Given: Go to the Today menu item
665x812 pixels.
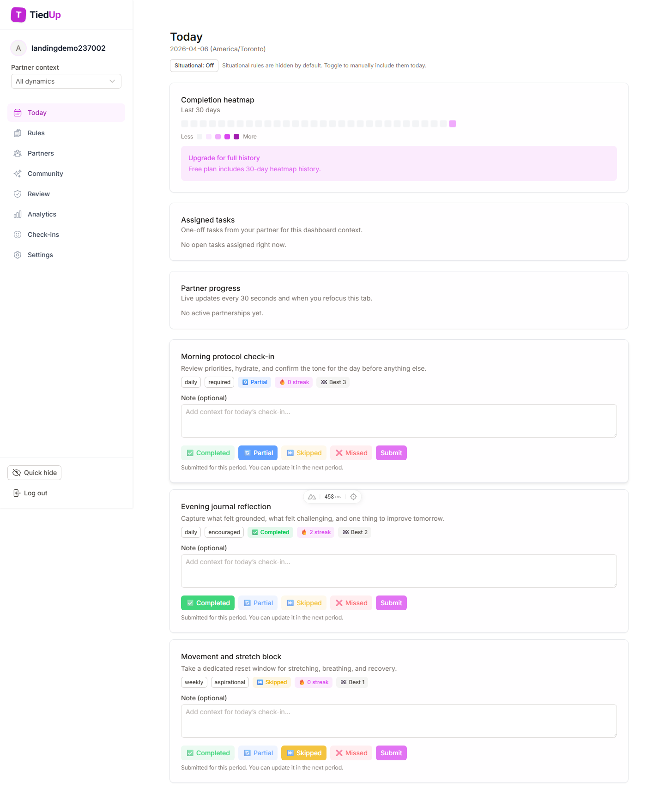Looking at the screenshot, I should click(x=66, y=113).
